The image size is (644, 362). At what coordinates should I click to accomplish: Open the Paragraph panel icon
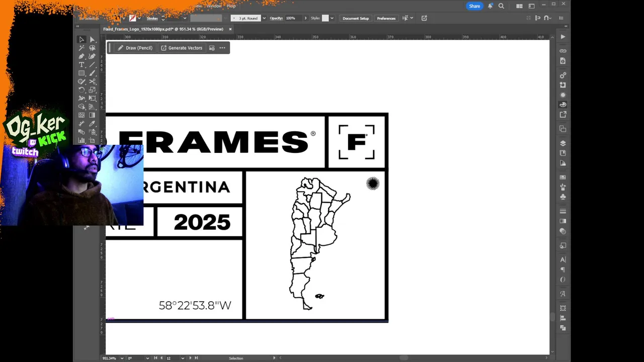coord(563,269)
